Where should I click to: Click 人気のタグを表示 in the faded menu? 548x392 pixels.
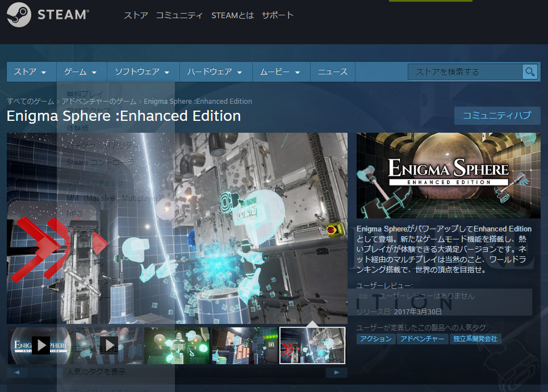click(96, 372)
